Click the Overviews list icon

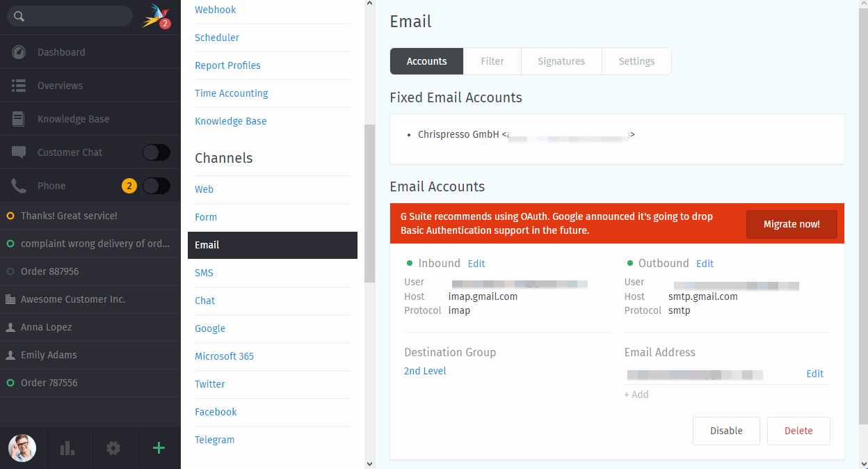tap(19, 86)
